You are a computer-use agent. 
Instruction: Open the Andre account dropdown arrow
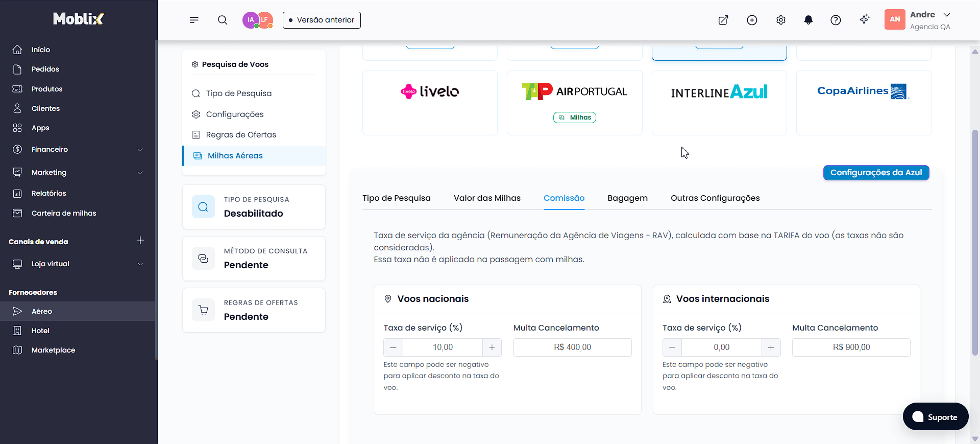pos(947,15)
